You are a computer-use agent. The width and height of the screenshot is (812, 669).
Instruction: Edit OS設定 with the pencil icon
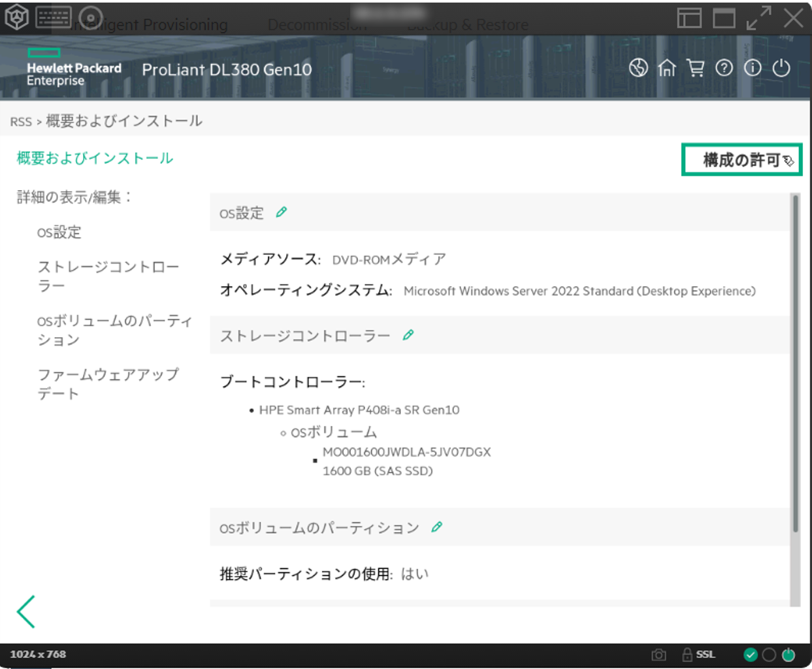tap(282, 212)
